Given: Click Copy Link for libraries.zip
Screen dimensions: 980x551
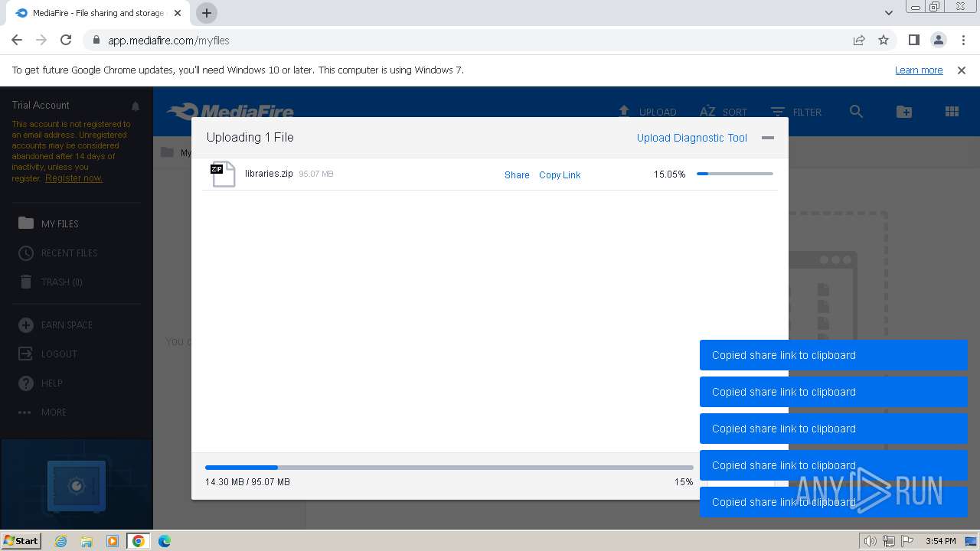Looking at the screenshot, I should [560, 174].
